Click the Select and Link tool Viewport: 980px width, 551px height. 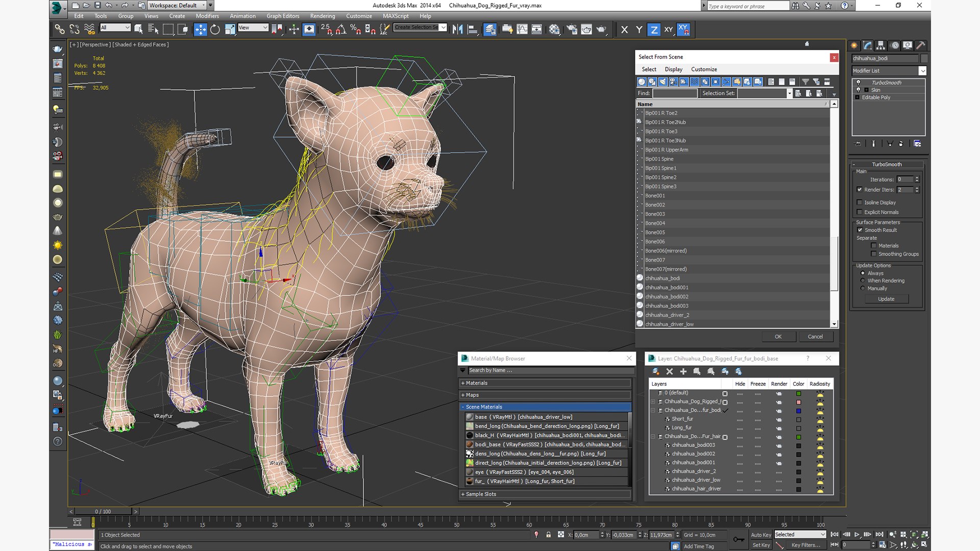[x=60, y=30]
